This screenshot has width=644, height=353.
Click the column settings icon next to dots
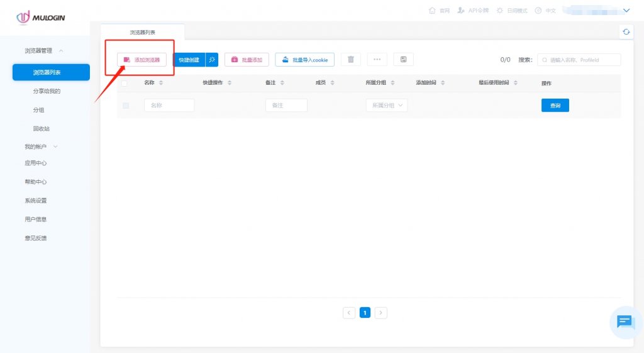pyautogui.click(x=403, y=60)
